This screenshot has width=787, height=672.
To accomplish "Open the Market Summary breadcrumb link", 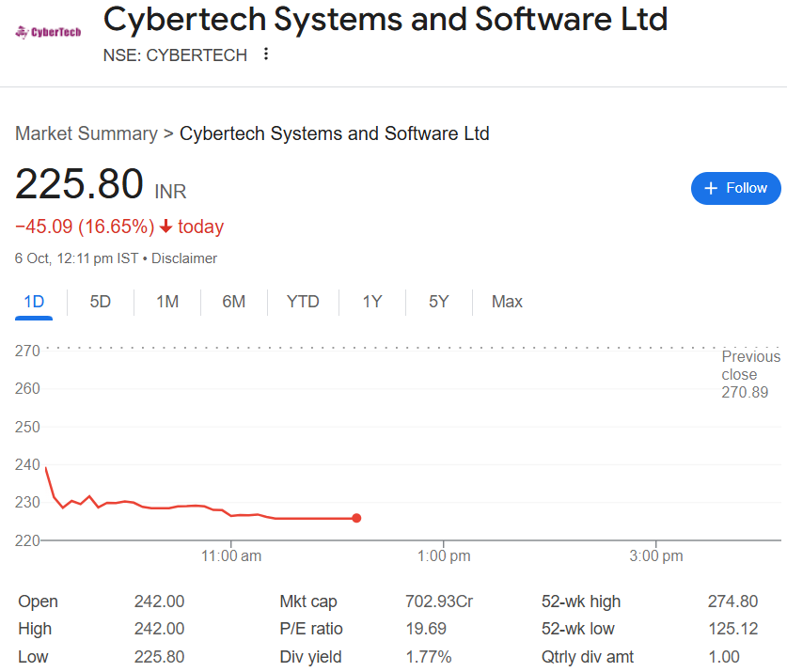I will (87, 133).
